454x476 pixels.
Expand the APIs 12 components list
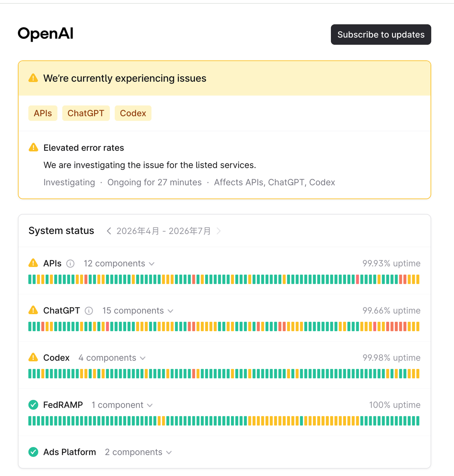tap(119, 264)
